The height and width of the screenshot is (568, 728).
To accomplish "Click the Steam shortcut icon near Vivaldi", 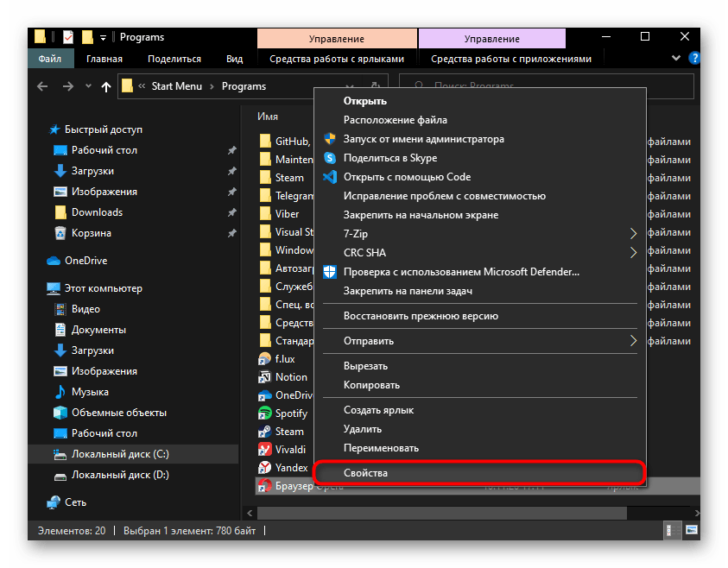I will (x=264, y=431).
